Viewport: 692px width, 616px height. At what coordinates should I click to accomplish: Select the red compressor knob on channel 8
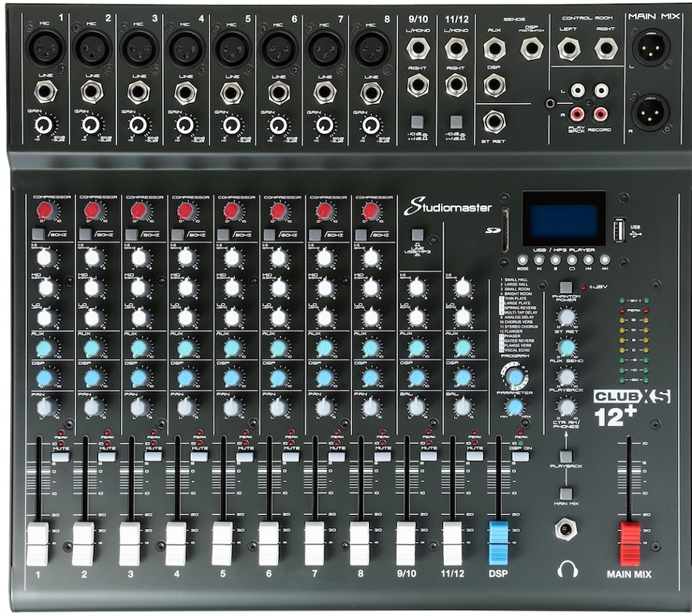[x=371, y=210]
